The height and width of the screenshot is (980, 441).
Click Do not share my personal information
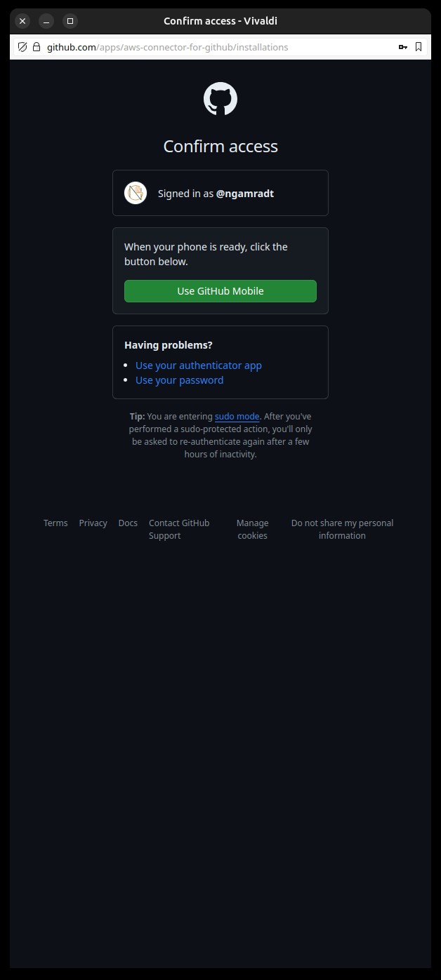click(342, 530)
